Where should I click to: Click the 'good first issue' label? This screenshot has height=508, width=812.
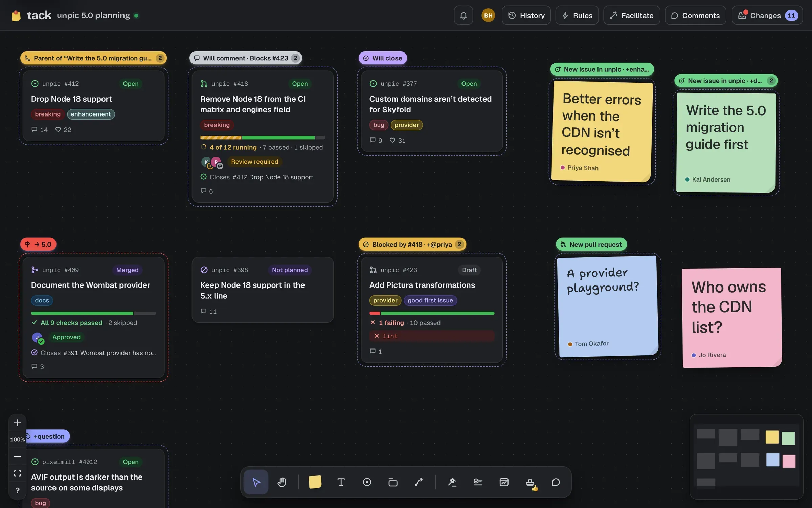point(430,300)
